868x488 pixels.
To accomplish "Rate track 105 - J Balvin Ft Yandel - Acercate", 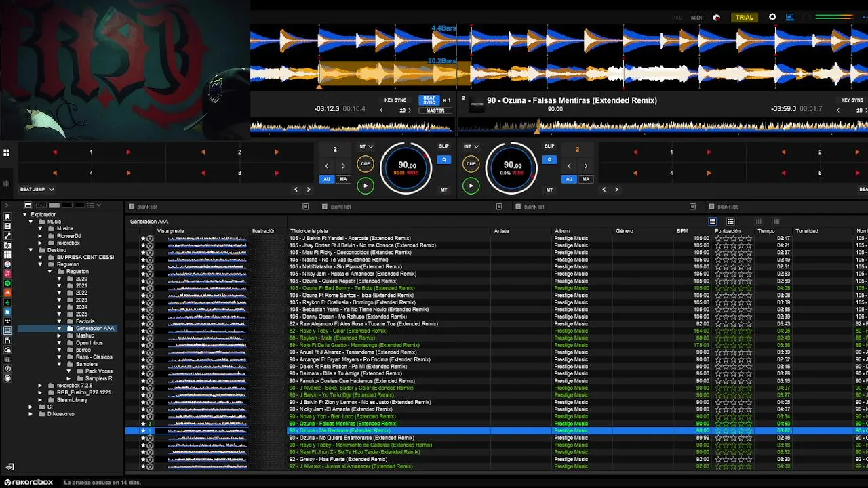I will 734,239.
